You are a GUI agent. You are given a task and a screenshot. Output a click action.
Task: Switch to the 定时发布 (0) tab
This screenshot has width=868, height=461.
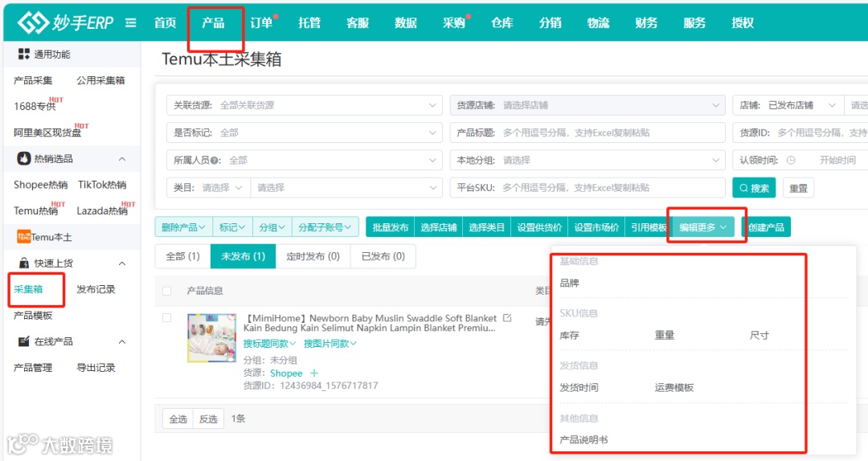tap(313, 256)
